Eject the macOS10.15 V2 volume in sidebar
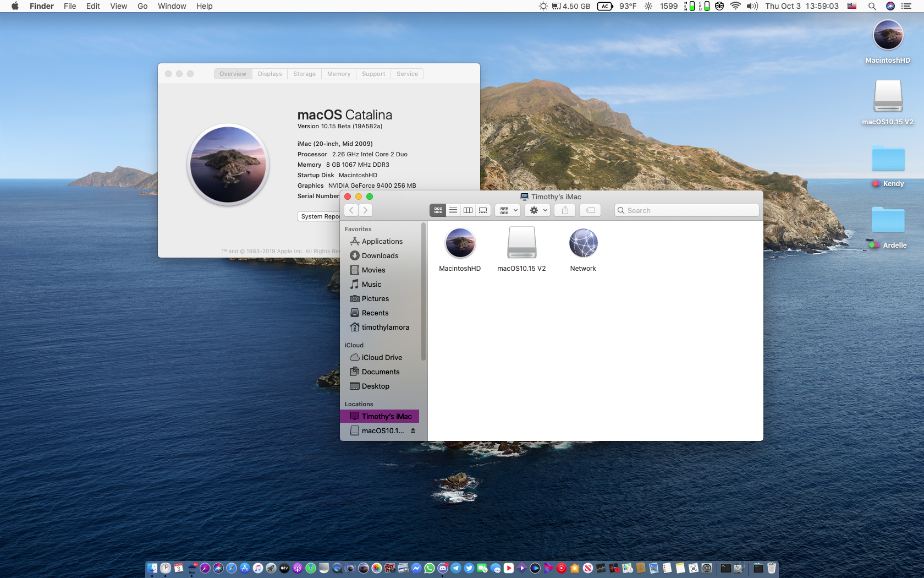 pyautogui.click(x=413, y=430)
